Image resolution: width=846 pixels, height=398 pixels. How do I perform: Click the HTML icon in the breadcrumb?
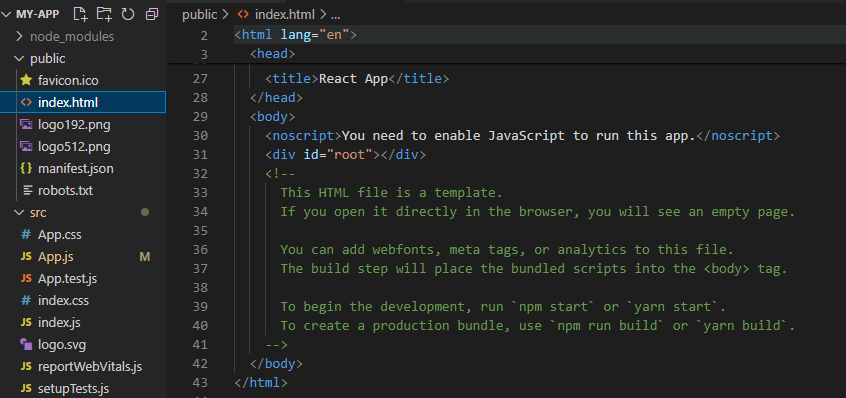pos(243,15)
